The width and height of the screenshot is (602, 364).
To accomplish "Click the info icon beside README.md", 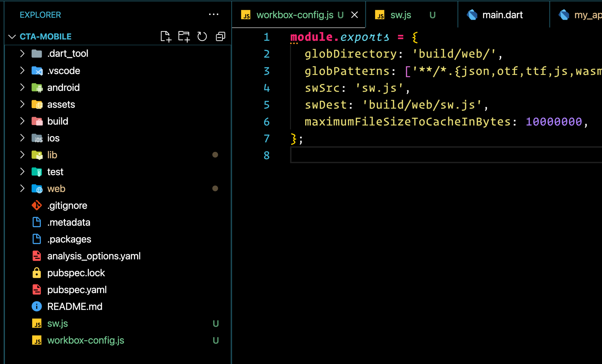I will 37,307.
